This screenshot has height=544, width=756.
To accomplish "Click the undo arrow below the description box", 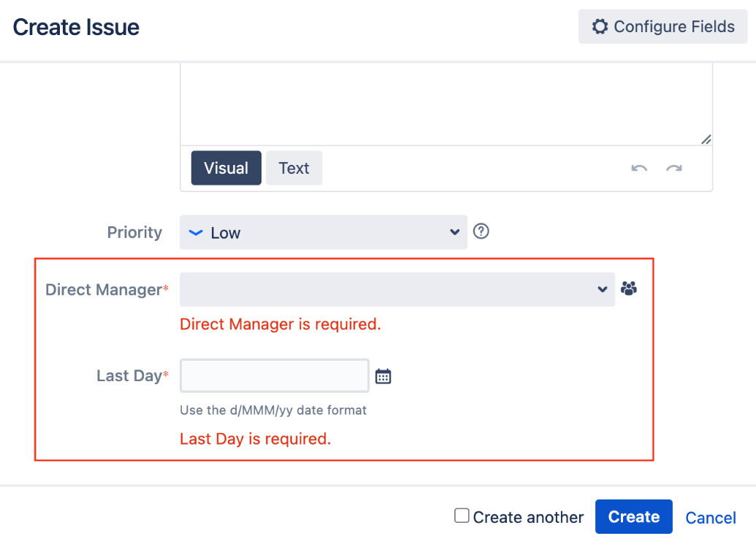I will tap(638, 167).
